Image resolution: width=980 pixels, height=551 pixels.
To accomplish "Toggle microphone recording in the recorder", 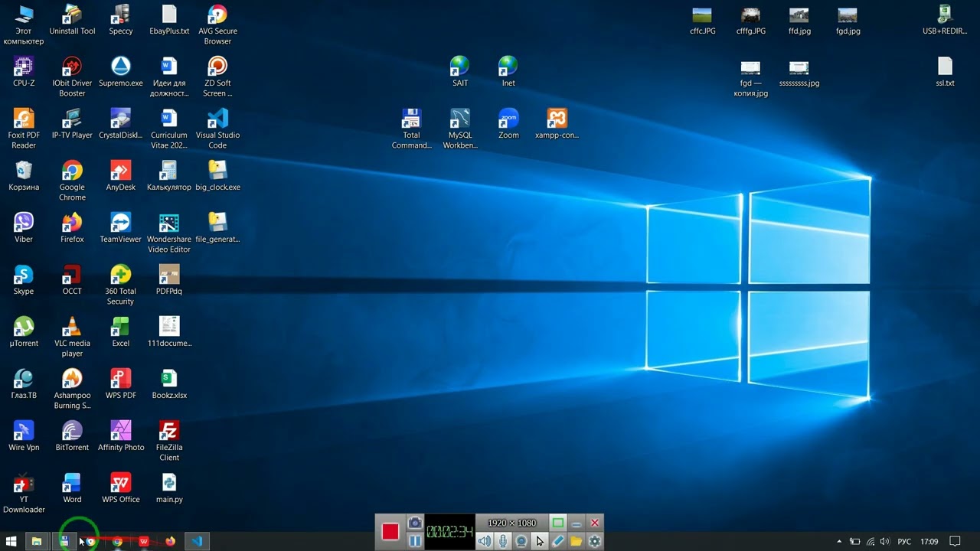I will [x=503, y=541].
